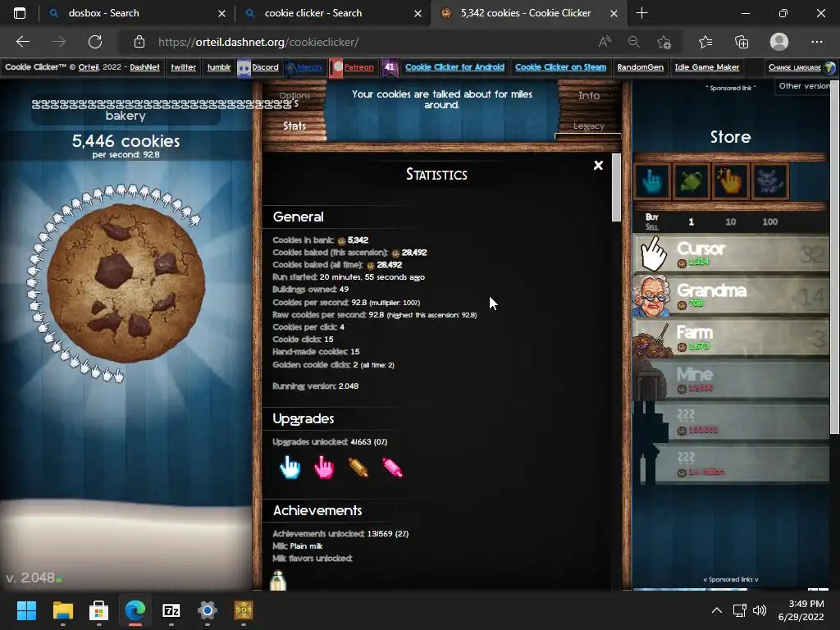The image size is (840, 630).
Task: Open the Collections icon
Action: (x=742, y=42)
